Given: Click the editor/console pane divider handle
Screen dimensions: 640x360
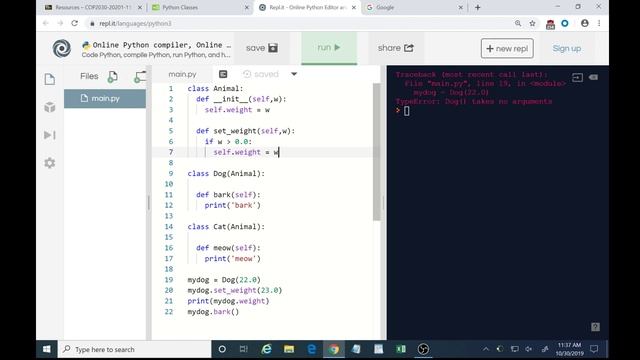Looking at the screenshot, I should [383, 203].
